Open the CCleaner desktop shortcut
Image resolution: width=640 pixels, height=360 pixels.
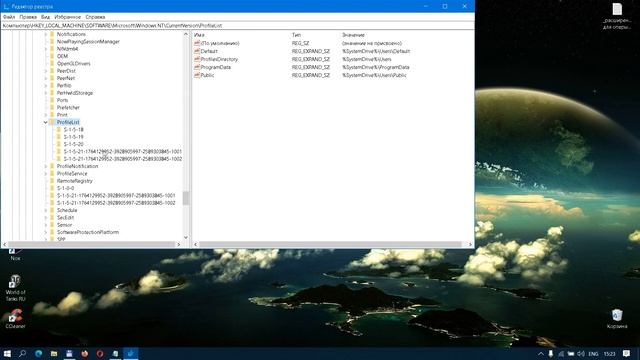pos(15,319)
